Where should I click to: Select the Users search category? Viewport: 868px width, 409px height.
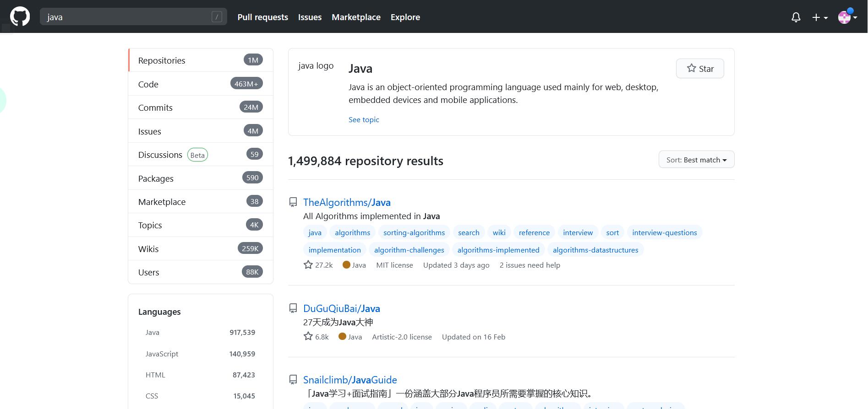[201, 272]
